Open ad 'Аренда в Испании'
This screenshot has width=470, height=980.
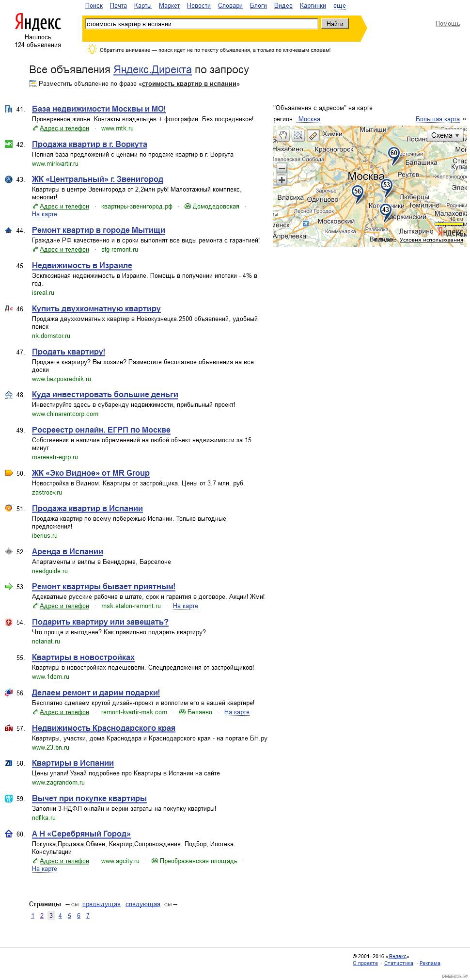[67, 552]
